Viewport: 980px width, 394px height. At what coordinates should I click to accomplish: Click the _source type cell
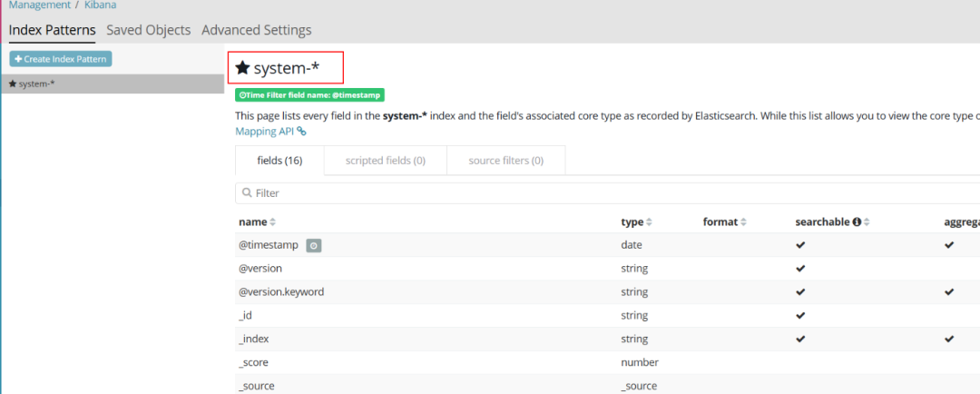click(x=639, y=387)
